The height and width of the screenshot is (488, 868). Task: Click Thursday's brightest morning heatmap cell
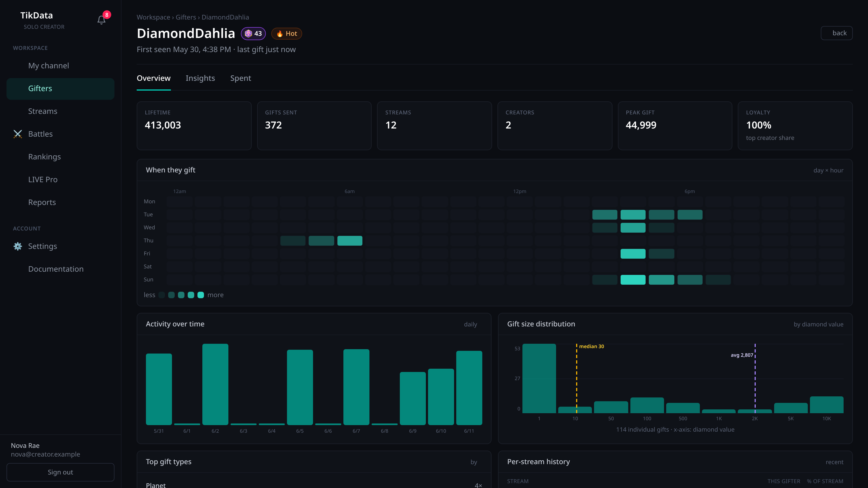(350, 241)
